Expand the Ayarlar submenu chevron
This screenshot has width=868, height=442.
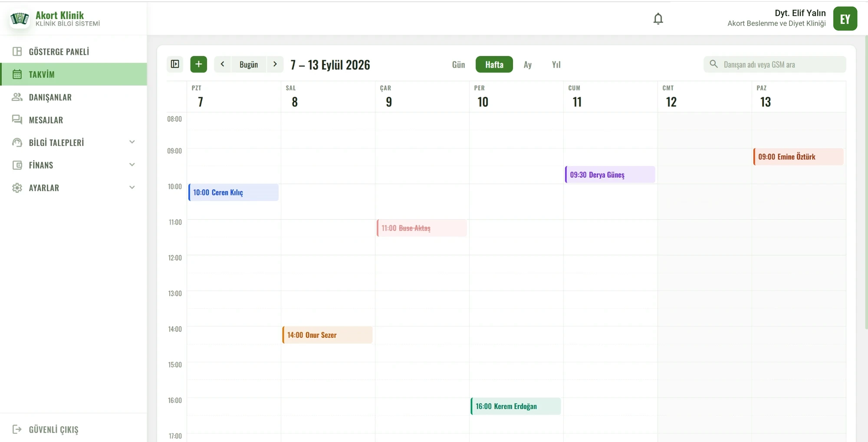[132, 187]
